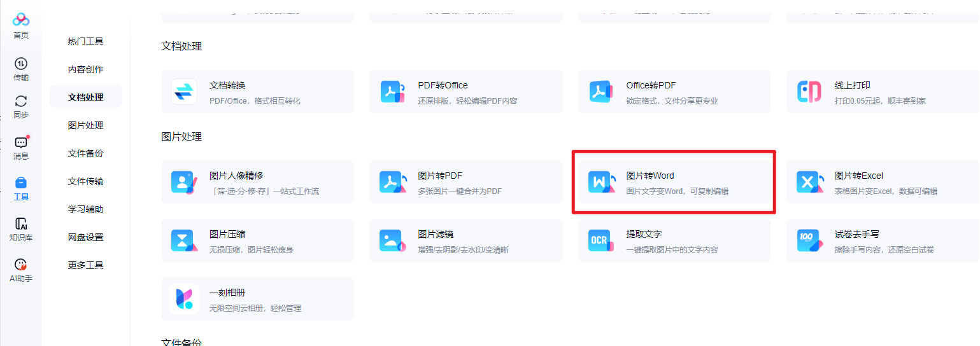
Task: Click text 还原排版，轻松编辑PDF内容
Action: point(467,100)
